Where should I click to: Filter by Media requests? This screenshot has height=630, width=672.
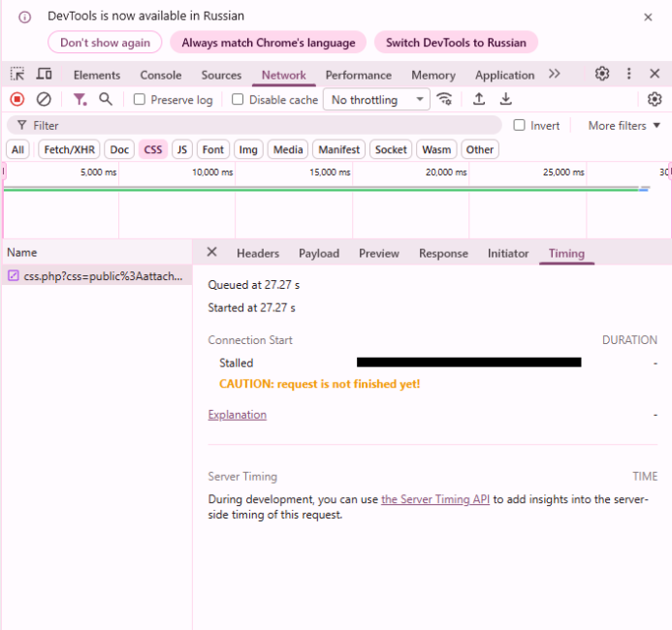coord(288,149)
